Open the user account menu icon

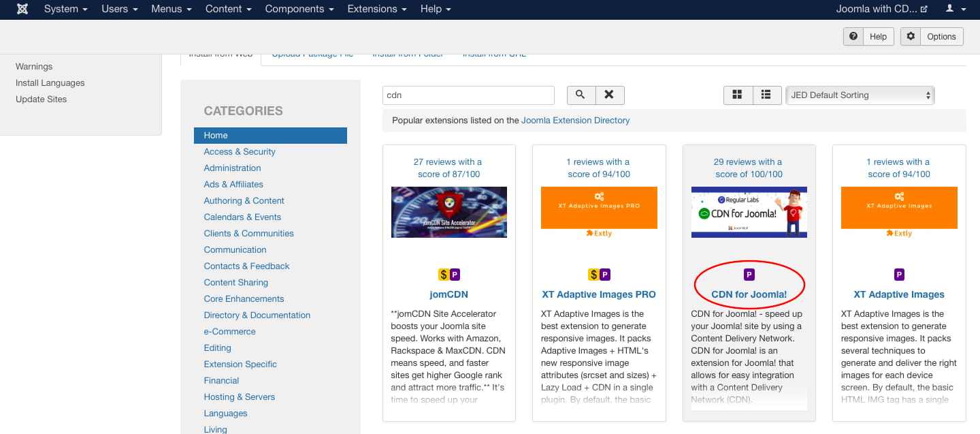(955, 9)
